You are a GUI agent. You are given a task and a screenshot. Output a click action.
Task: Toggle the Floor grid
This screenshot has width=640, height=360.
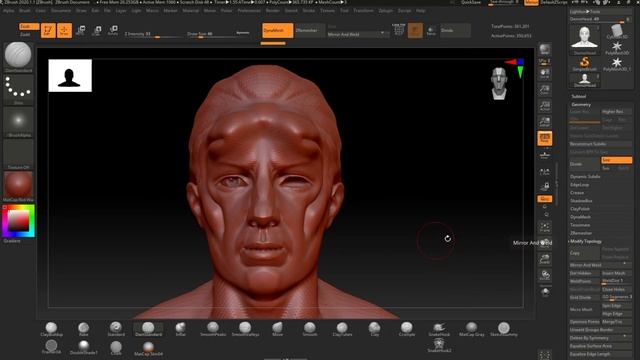pos(544,155)
